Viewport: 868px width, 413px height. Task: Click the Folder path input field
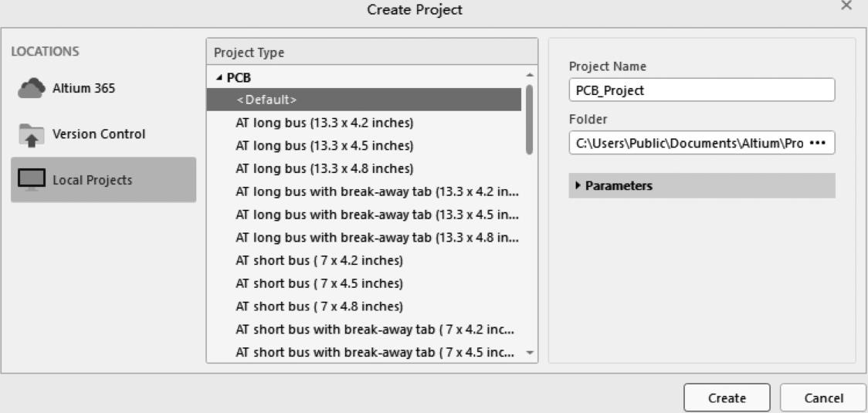click(x=686, y=144)
